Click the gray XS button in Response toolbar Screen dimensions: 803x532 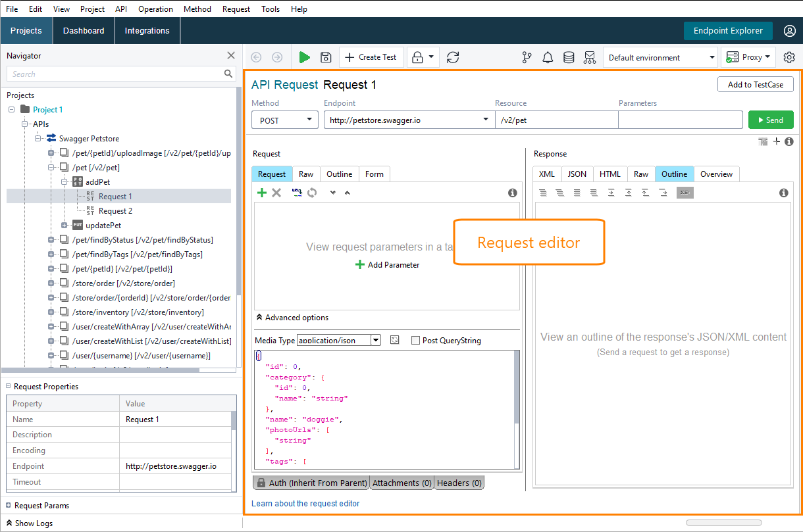[x=685, y=193]
